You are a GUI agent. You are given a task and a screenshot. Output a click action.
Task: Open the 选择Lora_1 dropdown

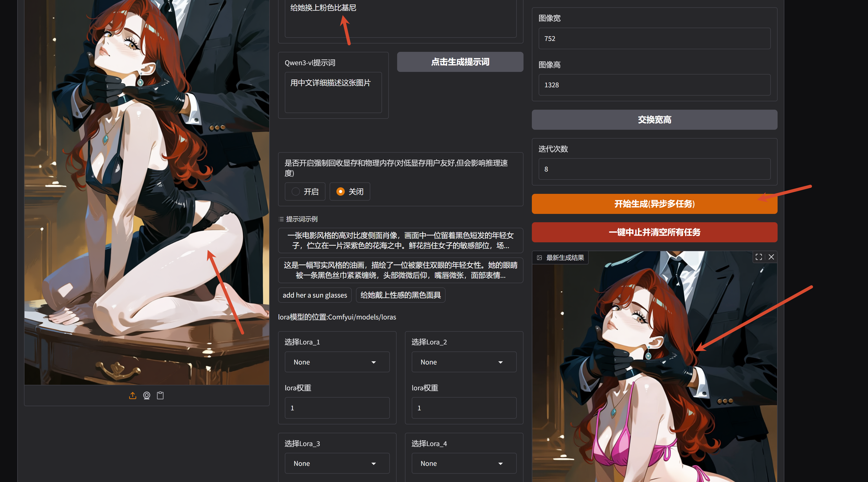tap(337, 362)
